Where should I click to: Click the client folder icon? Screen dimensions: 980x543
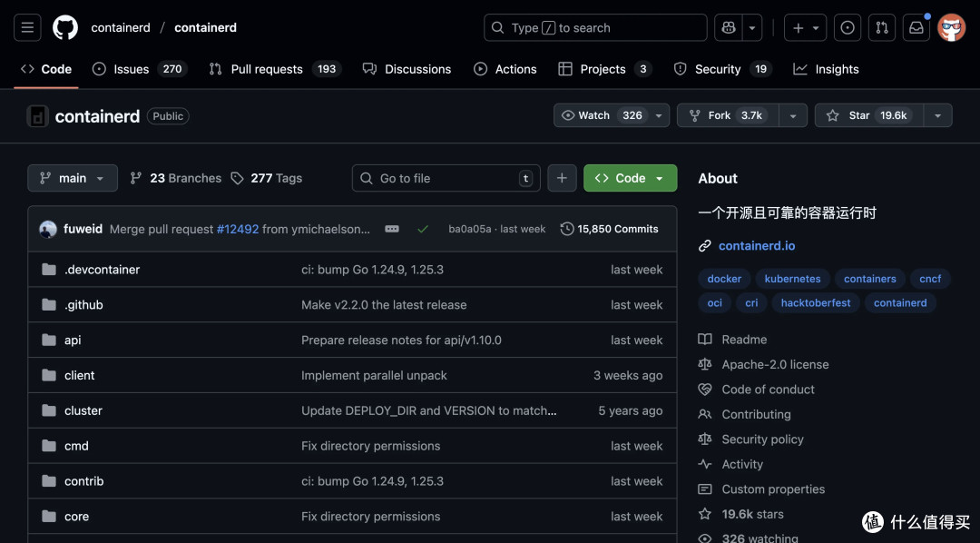49,375
